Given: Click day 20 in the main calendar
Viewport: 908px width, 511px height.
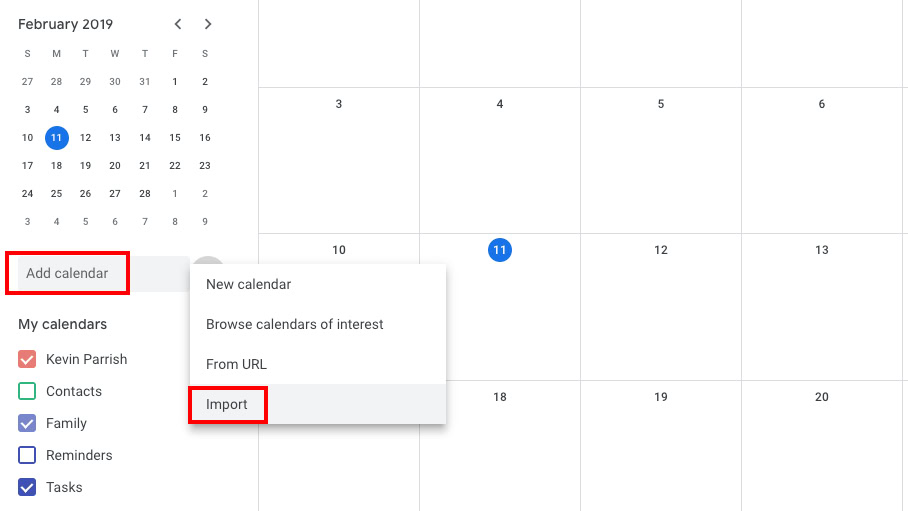Looking at the screenshot, I should point(822,397).
